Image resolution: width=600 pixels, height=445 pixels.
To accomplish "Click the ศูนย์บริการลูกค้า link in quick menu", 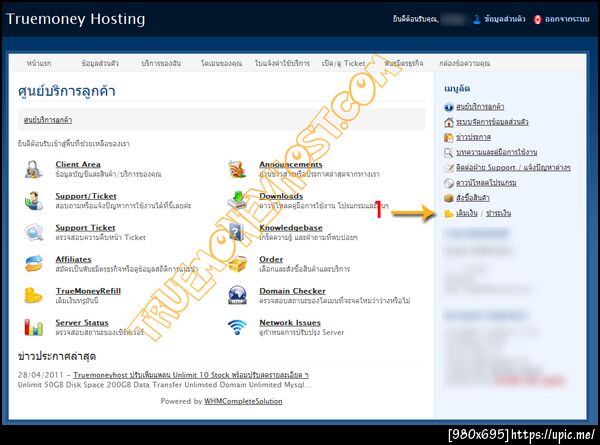I will [480, 107].
